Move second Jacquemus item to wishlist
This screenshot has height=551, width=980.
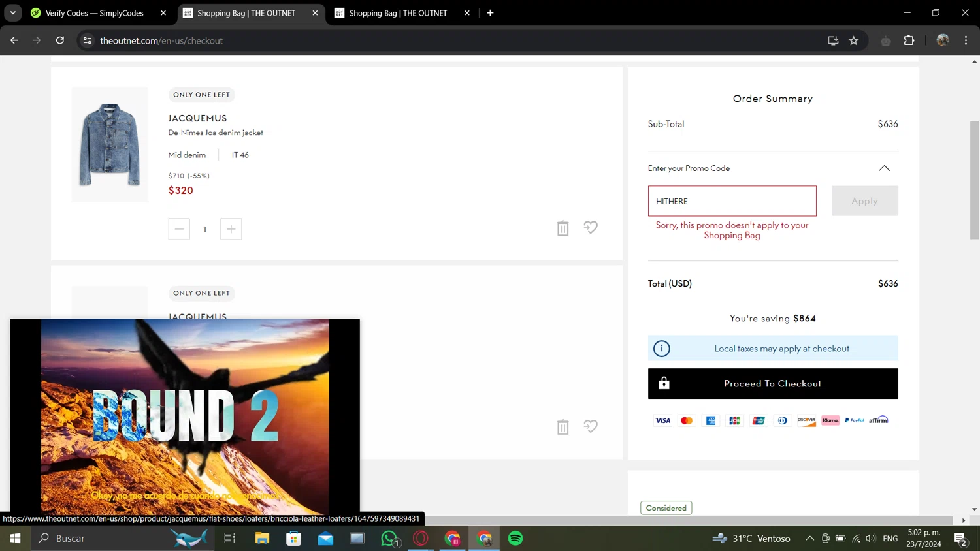591,426
